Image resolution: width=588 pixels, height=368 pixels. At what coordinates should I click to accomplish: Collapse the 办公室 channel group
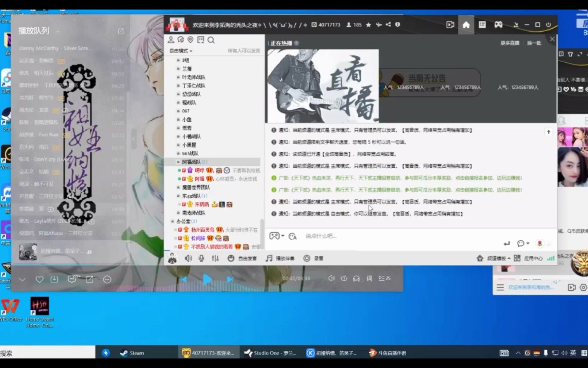pyautogui.click(x=173, y=221)
